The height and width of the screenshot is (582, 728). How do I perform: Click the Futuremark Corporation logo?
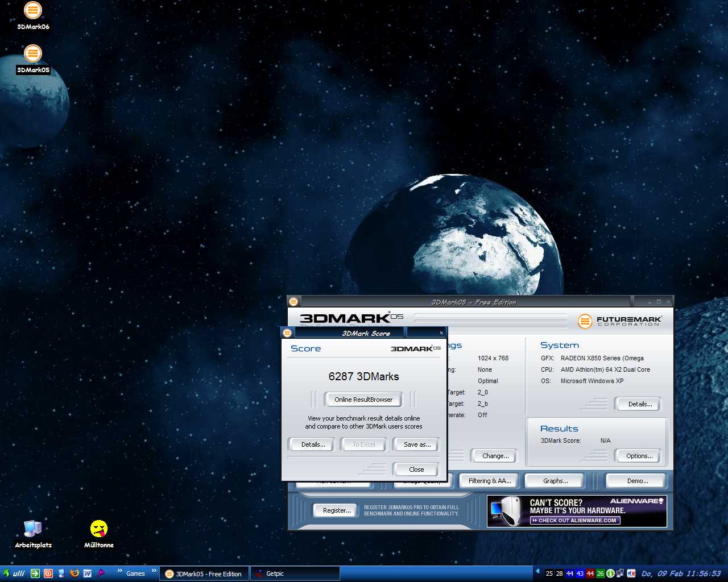(620, 321)
